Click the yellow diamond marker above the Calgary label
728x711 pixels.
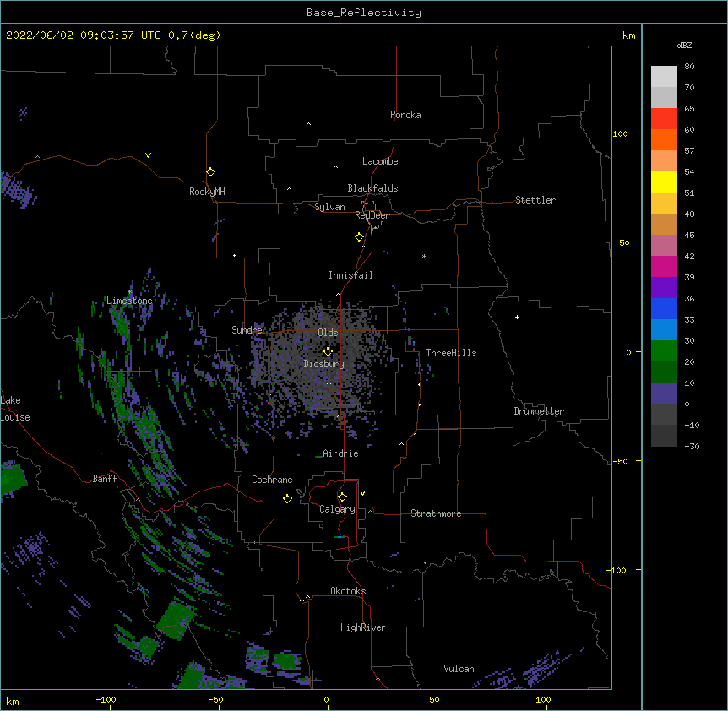342,497
